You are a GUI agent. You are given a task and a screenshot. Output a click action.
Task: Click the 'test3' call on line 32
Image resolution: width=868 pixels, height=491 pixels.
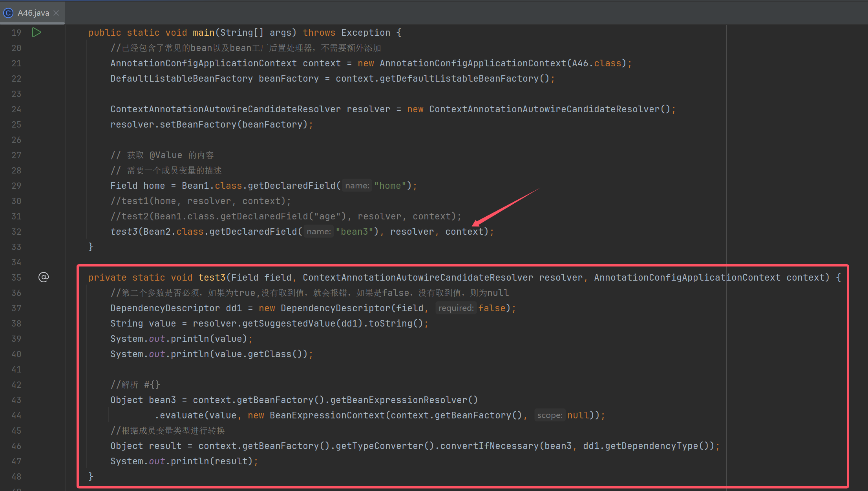pos(124,232)
